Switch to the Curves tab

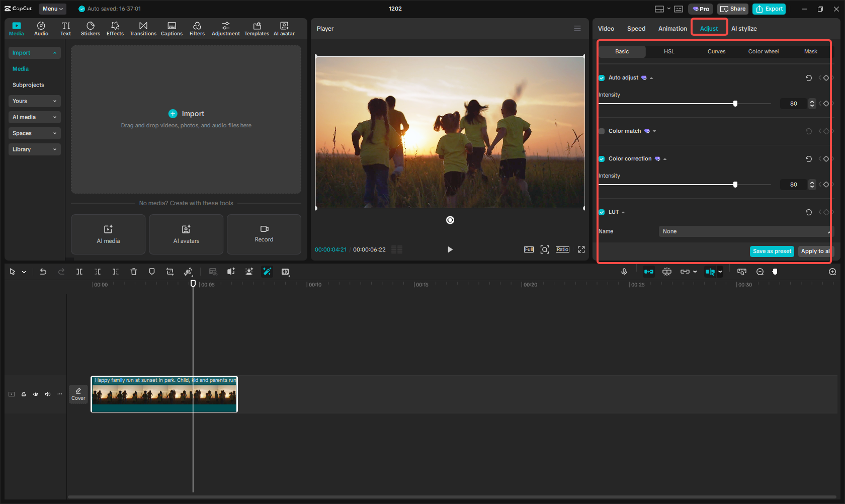[x=716, y=51]
